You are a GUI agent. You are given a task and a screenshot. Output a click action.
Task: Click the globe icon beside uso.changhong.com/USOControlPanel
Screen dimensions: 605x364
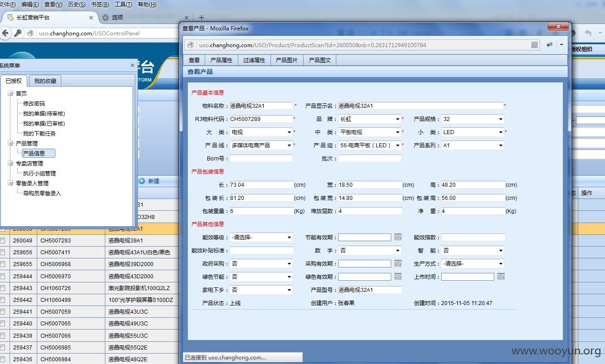(x=30, y=33)
